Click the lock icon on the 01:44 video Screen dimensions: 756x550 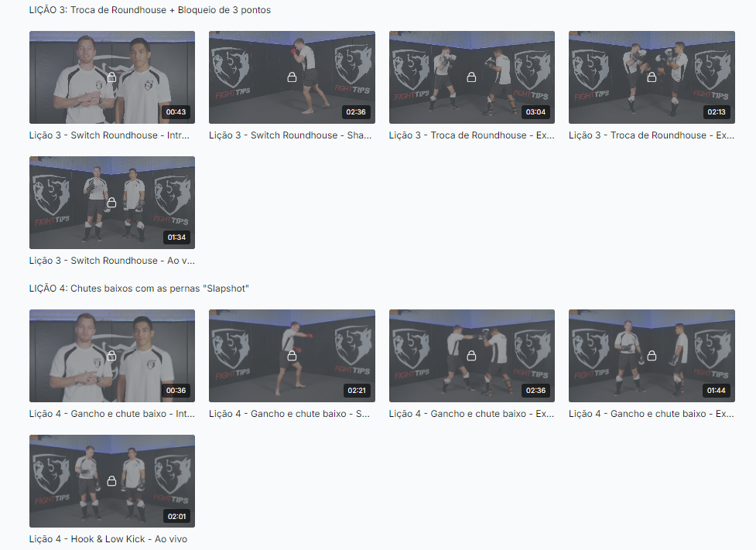click(652, 356)
